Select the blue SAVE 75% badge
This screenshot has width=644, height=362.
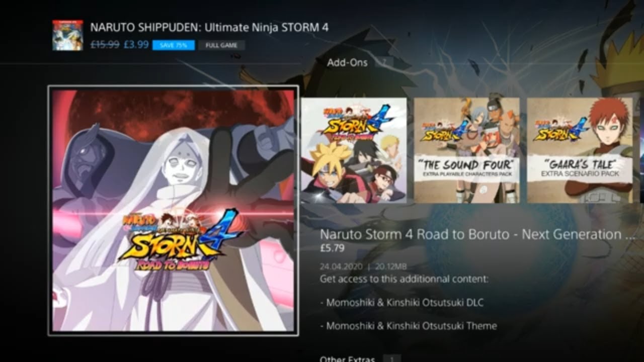tap(174, 45)
